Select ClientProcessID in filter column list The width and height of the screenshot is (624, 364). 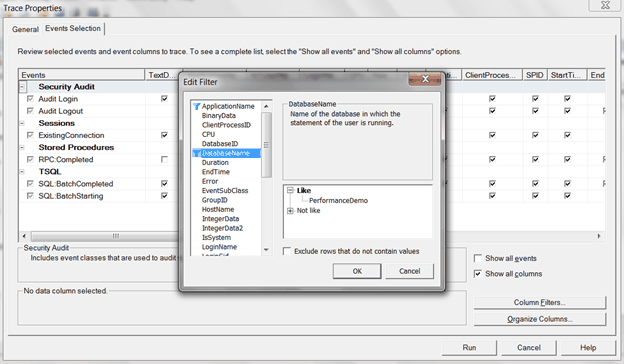click(x=226, y=125)
